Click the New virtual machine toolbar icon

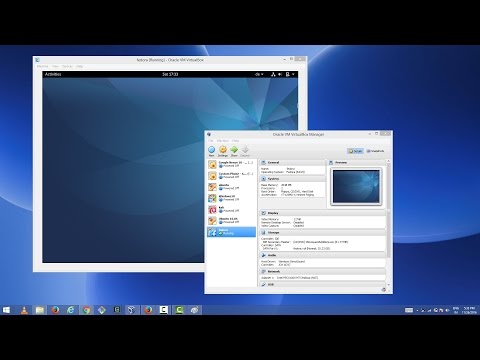(x=211, y=150)
